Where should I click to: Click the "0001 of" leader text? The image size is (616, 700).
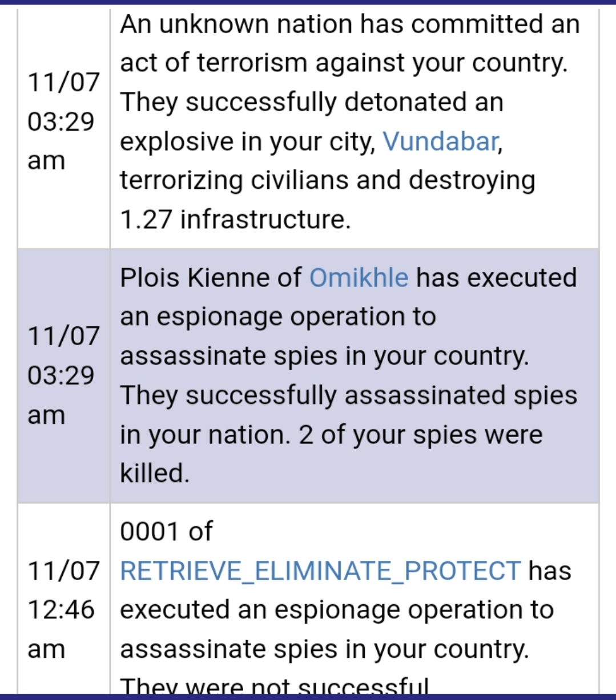pos(166,532)
